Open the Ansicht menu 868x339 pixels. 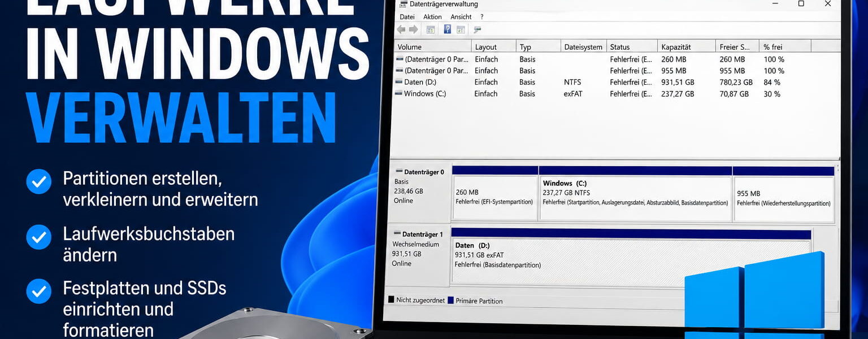[x=461, y=17]
